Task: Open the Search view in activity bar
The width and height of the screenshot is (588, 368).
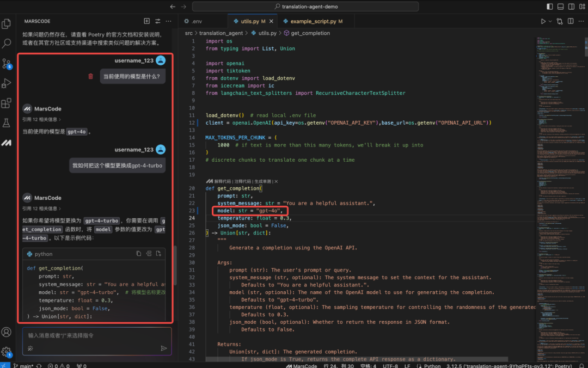Action: click(x=7, y=44)
